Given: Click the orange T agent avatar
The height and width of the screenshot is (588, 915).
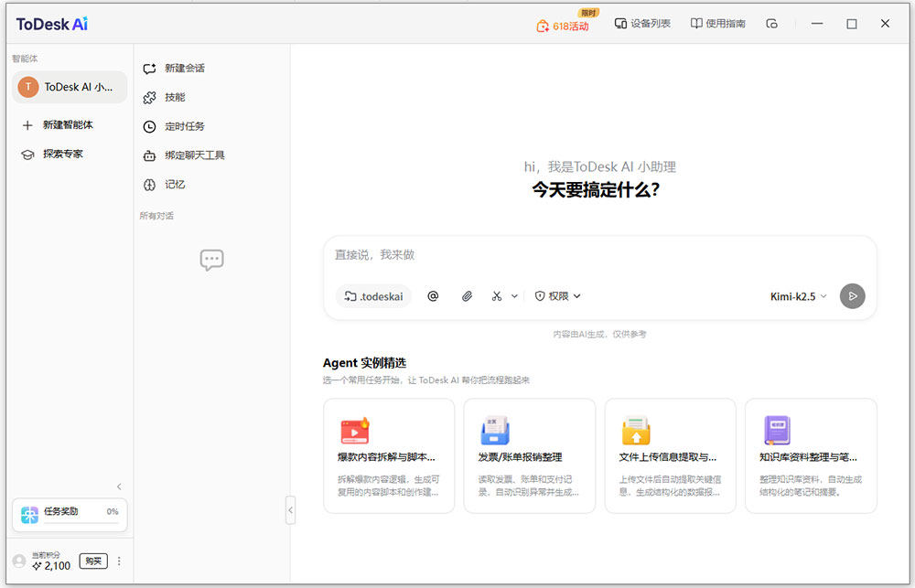Looking at the screenshot, I should coord(28,87).
